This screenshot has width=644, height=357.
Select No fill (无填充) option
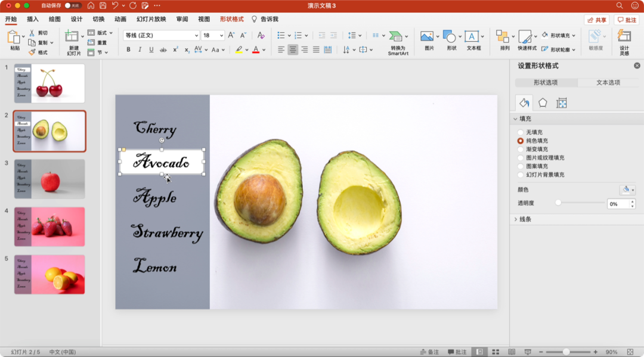pos(521,132)
